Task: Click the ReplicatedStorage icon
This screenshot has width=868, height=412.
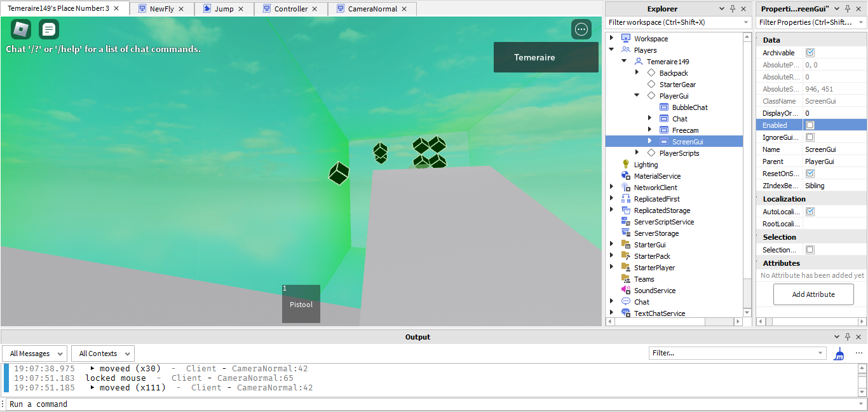Action: click(626, 210)
